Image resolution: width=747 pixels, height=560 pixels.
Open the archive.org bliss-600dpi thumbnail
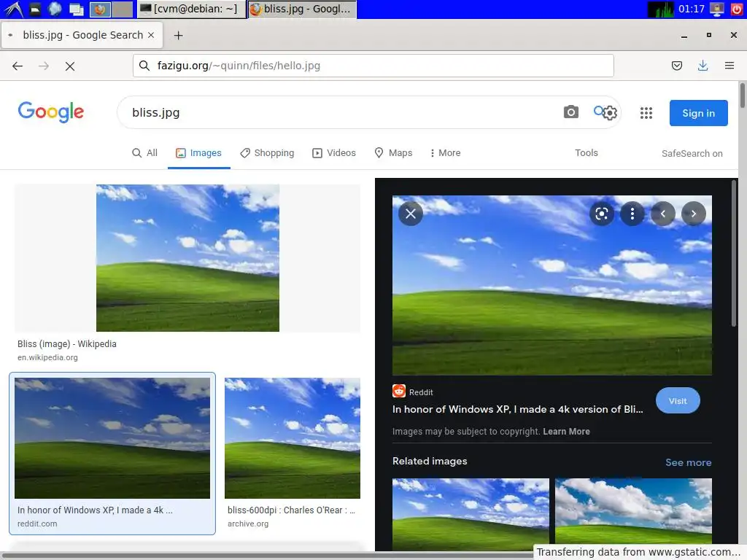(293, 438)
